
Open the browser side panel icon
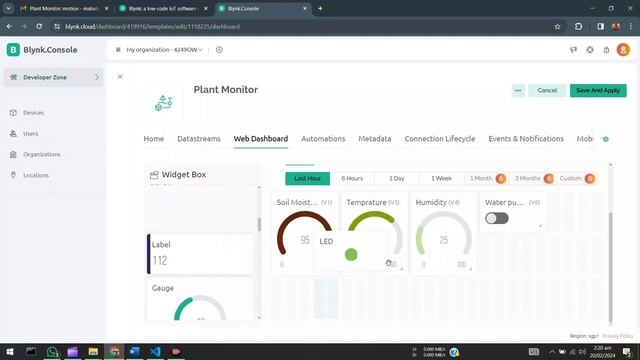coord(600,27)
